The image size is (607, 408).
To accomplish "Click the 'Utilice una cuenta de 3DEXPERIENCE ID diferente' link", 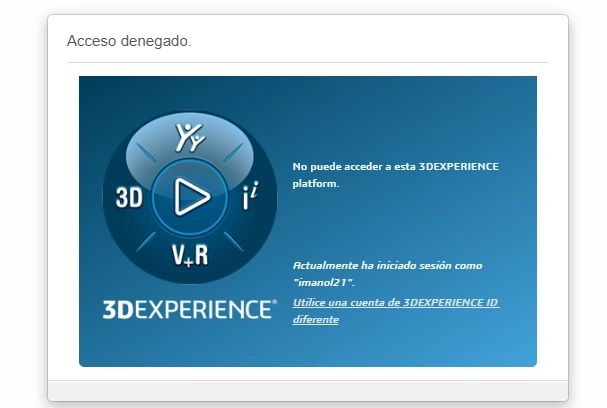I will [396, 311].
